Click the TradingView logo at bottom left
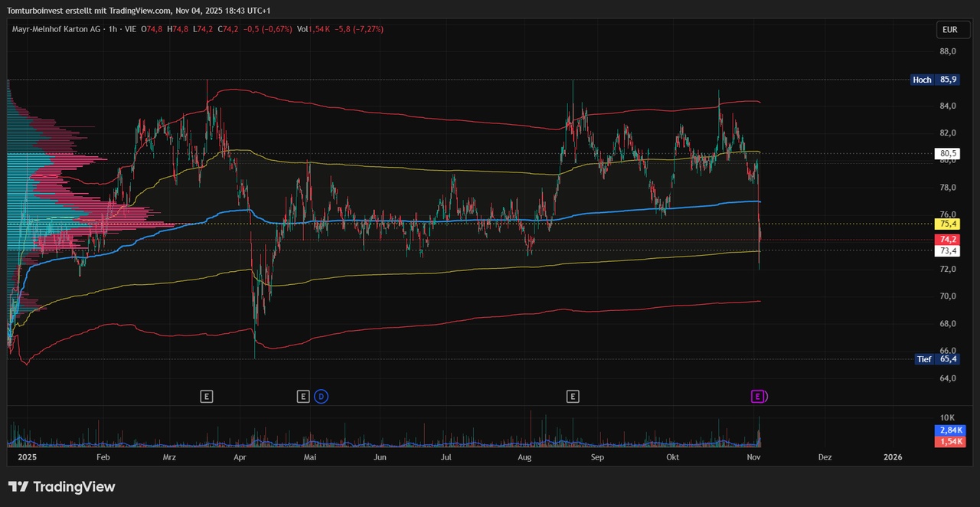Image resolution: width=980 pixels, height=507 pixels. [x=61, y=486]
